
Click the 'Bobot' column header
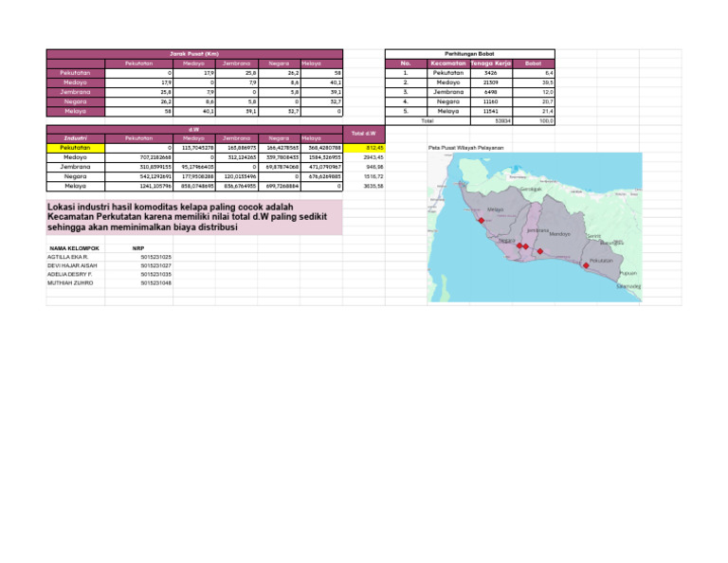coord(534,64)
